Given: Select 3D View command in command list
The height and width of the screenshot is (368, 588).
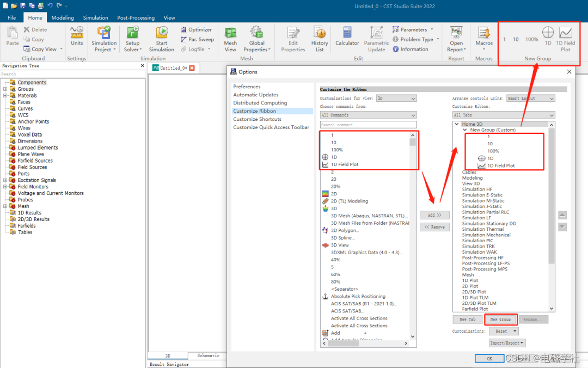Looking at the screenshot, I should 340,245.
